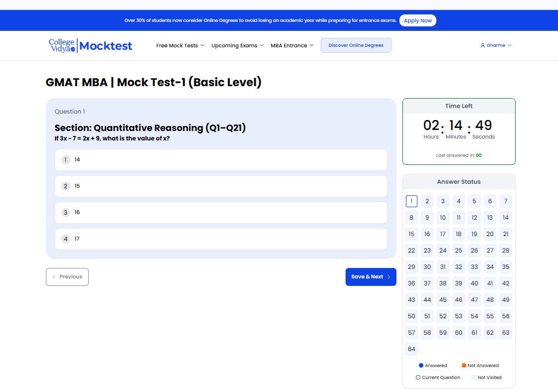
Task: Click Save & Next button
Action: 371,277
